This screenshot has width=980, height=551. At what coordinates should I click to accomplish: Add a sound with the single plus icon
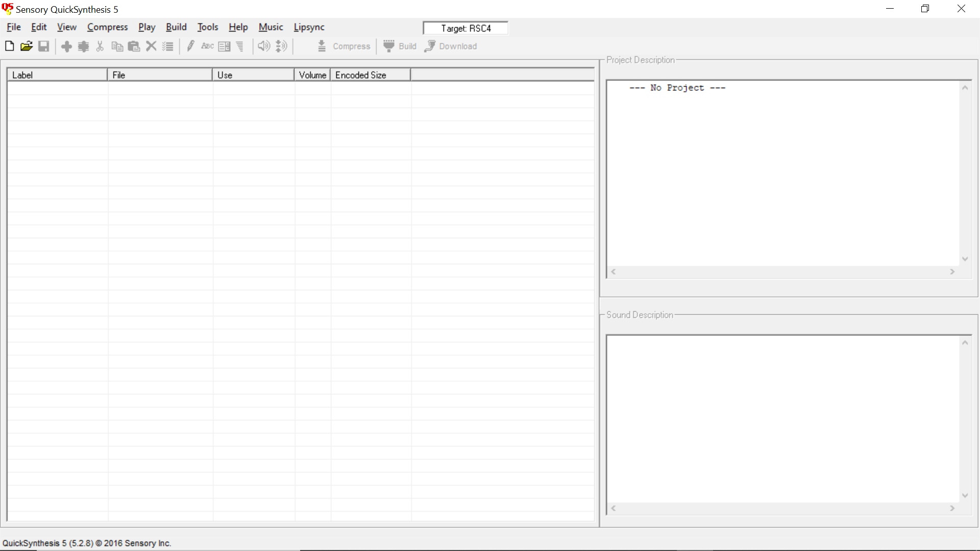66,46
